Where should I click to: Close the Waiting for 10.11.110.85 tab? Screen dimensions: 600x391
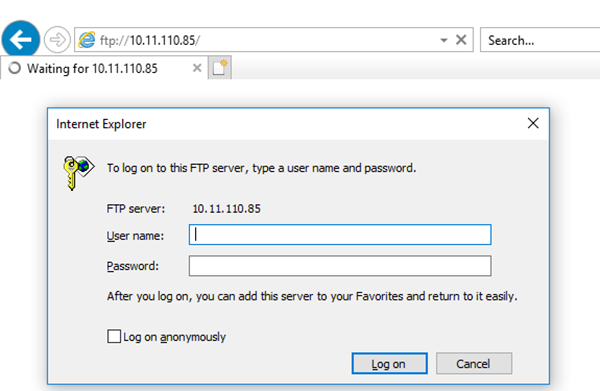point(197,68)
